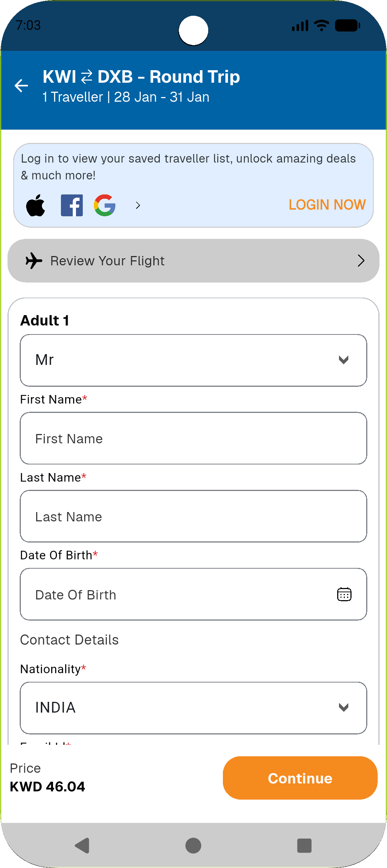Open Android recent apps square button
Viewport: 387px width, 868px height.
(x=304, y=845)
